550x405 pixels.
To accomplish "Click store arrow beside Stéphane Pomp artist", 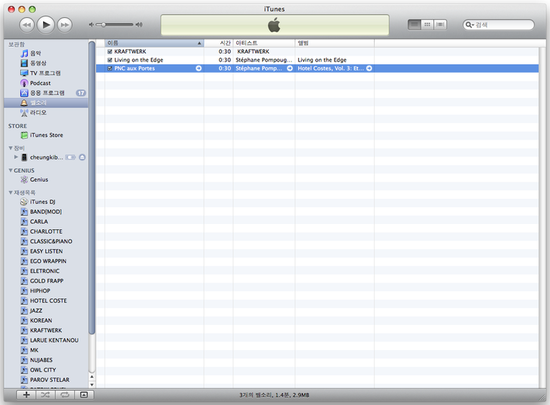I will pyautogui.click(x=290, y=68).
